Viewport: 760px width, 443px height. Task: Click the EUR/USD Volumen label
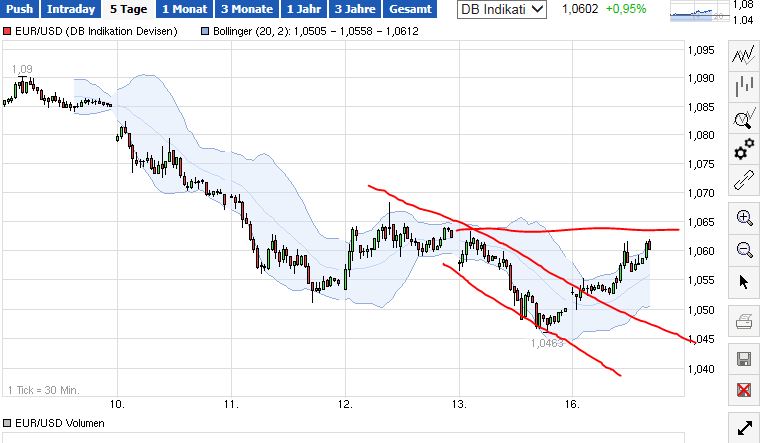tap(60, 423)
